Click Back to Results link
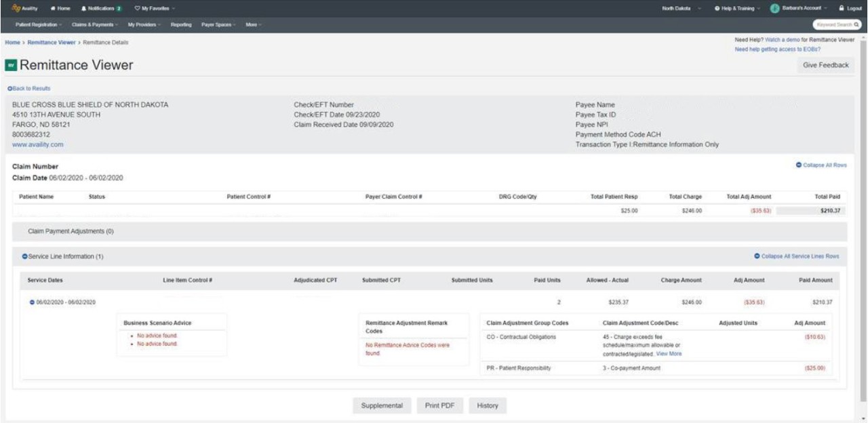Screen dimensions: 868x423 tap(28, 89)
